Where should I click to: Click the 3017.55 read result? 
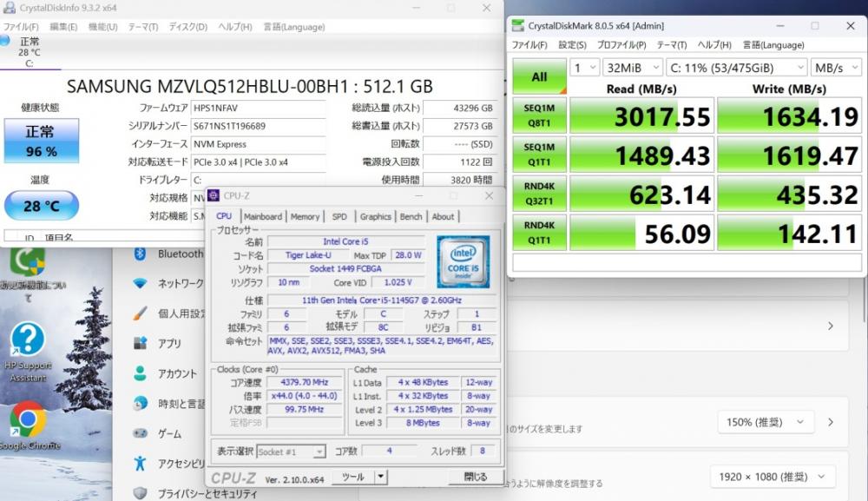click(x=641, y=115)
